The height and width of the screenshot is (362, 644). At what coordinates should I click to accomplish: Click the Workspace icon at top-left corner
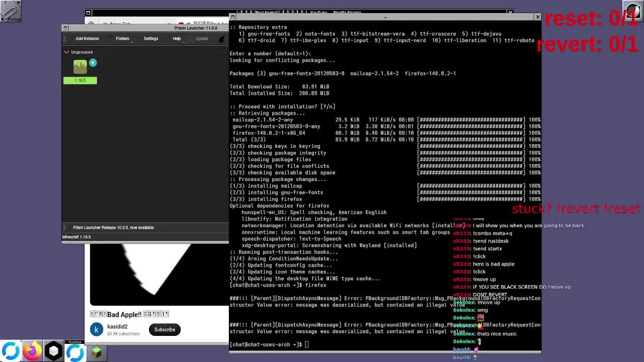tap(11, 11)
